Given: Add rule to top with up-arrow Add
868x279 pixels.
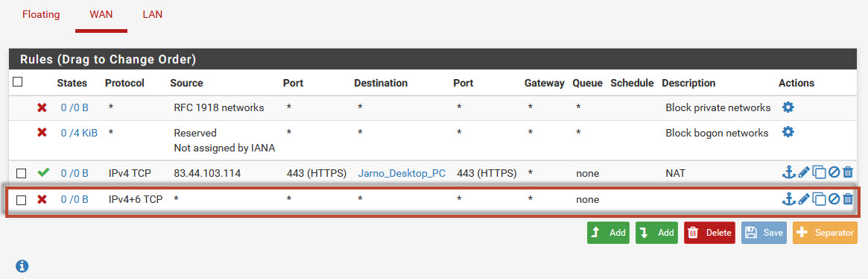Looking at the screenshot, I should [609, 233].
